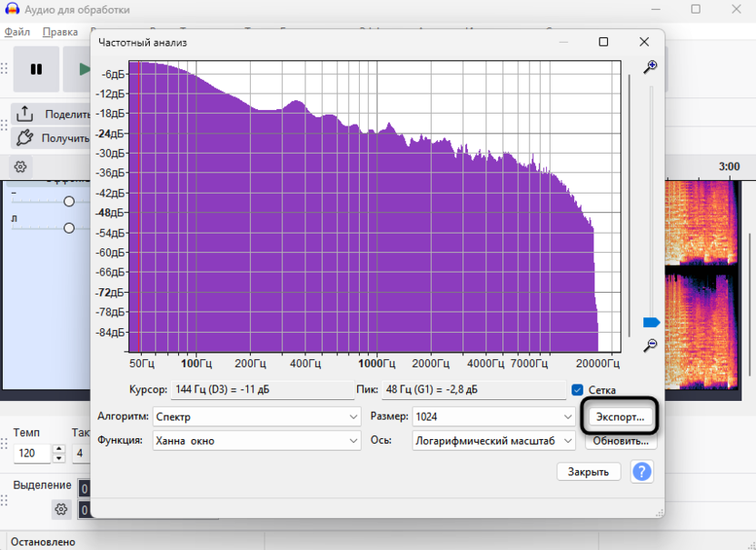
Task: Open the Правка menu
Action: click(59, 30)
